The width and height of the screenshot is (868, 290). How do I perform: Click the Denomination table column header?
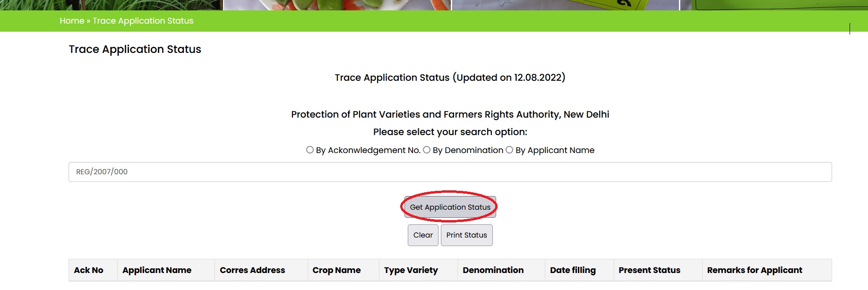coord(493,270)
